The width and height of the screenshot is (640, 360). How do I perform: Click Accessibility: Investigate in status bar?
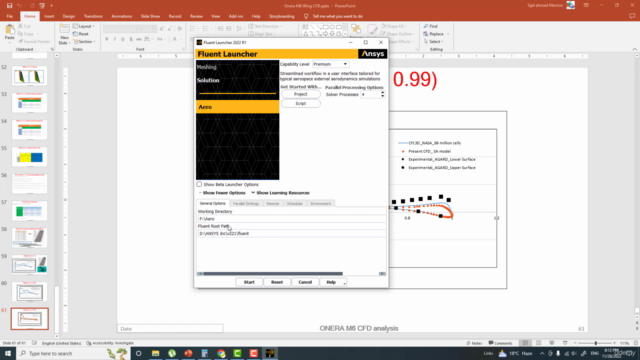pyautogui.click(x=110, y=343)
